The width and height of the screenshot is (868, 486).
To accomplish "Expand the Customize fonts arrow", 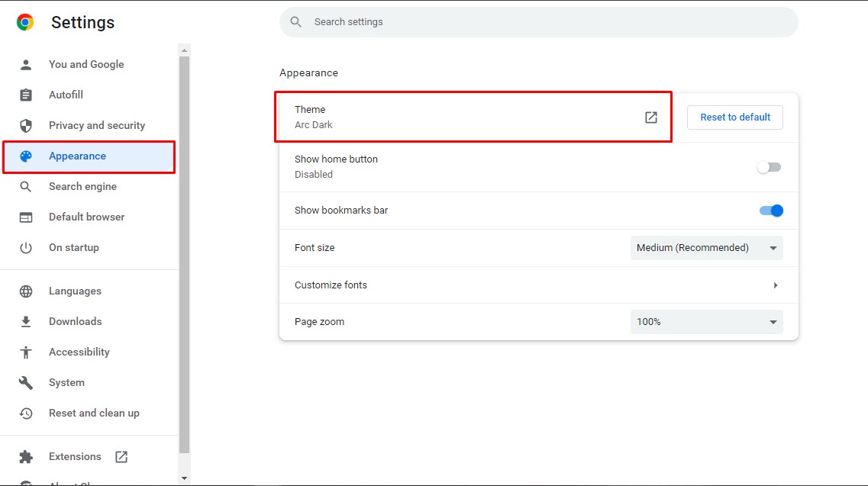I will tap(775, 285).
